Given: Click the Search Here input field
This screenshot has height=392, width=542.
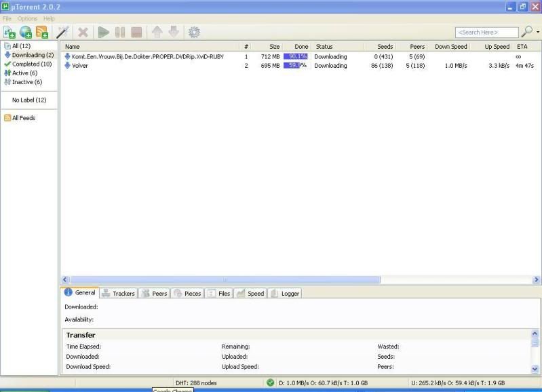Looking at the screenshot, I should pos(486,33).
